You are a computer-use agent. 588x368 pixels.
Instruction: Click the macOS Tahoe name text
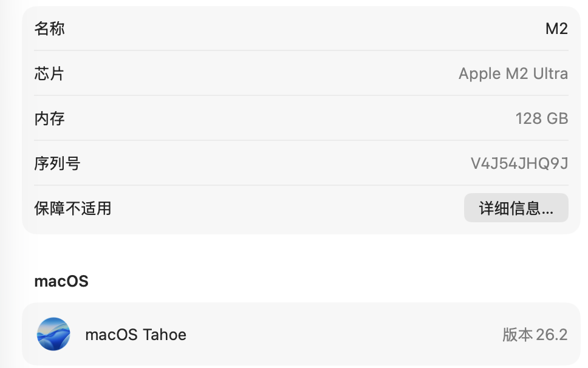pyautogui.click(x=135, y=335)
